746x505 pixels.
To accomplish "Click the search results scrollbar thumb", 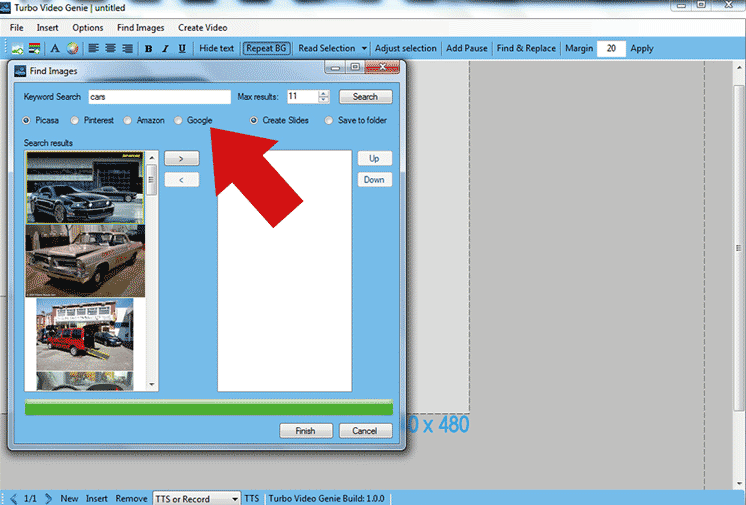I will [x=151, y=179].
